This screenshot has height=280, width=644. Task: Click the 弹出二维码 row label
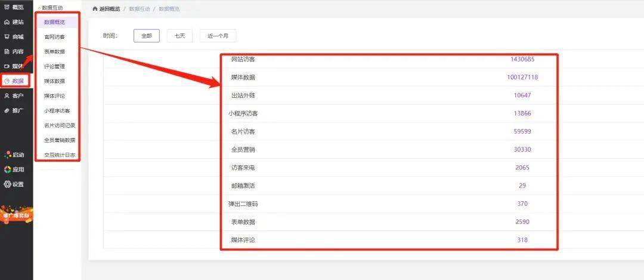coord(243,204)
